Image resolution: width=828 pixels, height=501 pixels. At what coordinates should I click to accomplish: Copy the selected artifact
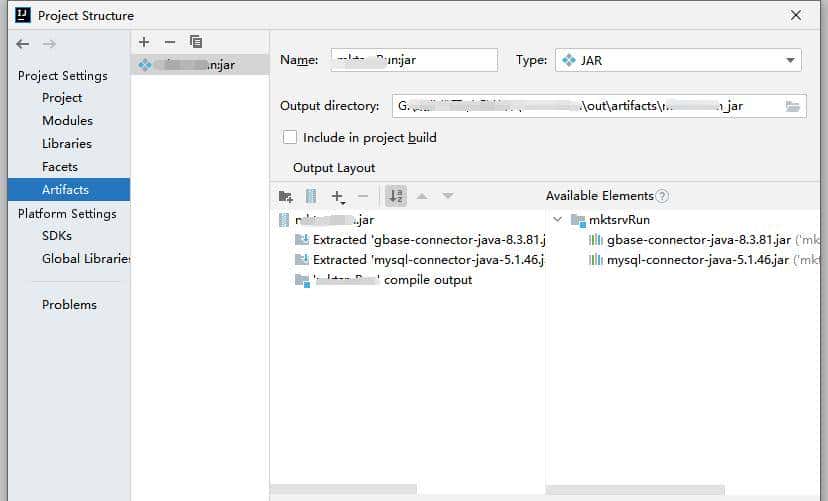point(196,42)
